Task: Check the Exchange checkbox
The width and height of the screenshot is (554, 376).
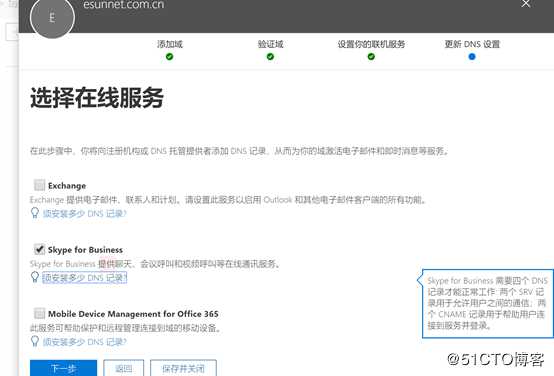Action: [39, 185]
